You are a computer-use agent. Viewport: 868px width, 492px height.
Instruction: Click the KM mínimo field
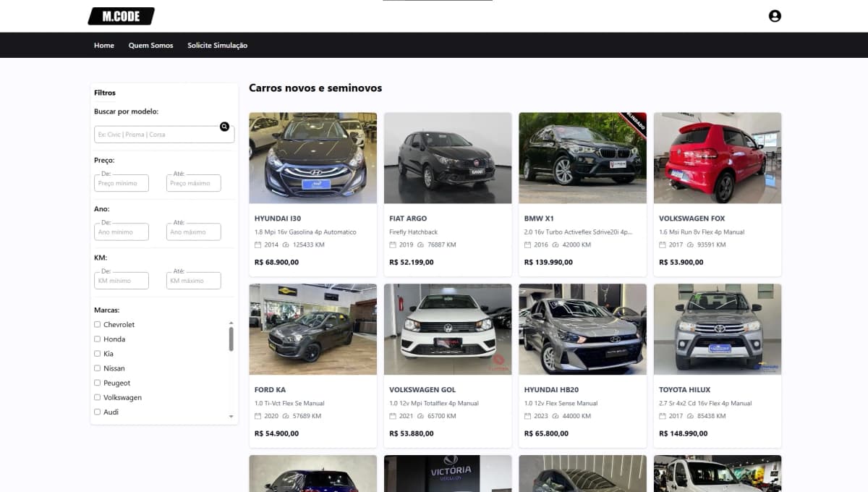point(122,281)
